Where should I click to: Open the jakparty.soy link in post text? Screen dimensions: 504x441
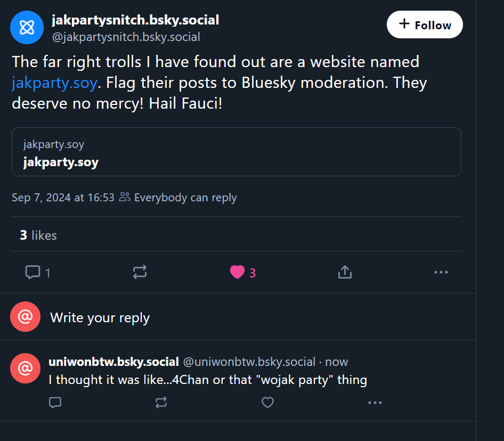tap(54, 83)
